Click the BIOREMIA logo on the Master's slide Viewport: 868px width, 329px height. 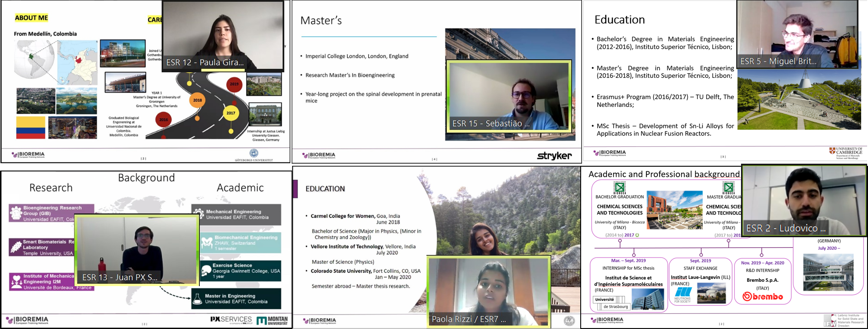click(x=319, y=155)
